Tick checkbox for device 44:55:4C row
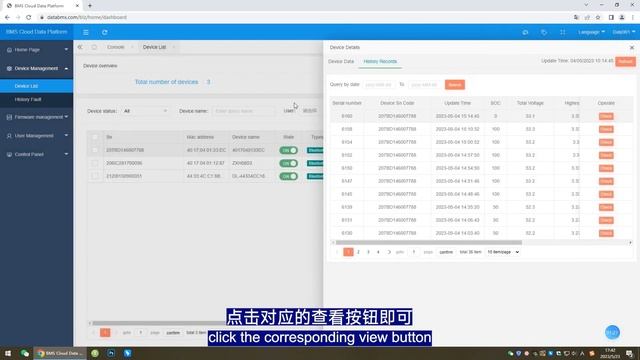Viewport: 640px width, 360px height. [95, 176]
